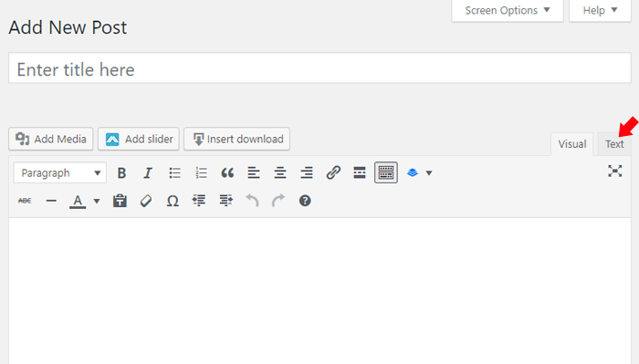This screenshot has width=639, height=364.
Task: Click inside the post content editor area
Action: click(319, 291)
